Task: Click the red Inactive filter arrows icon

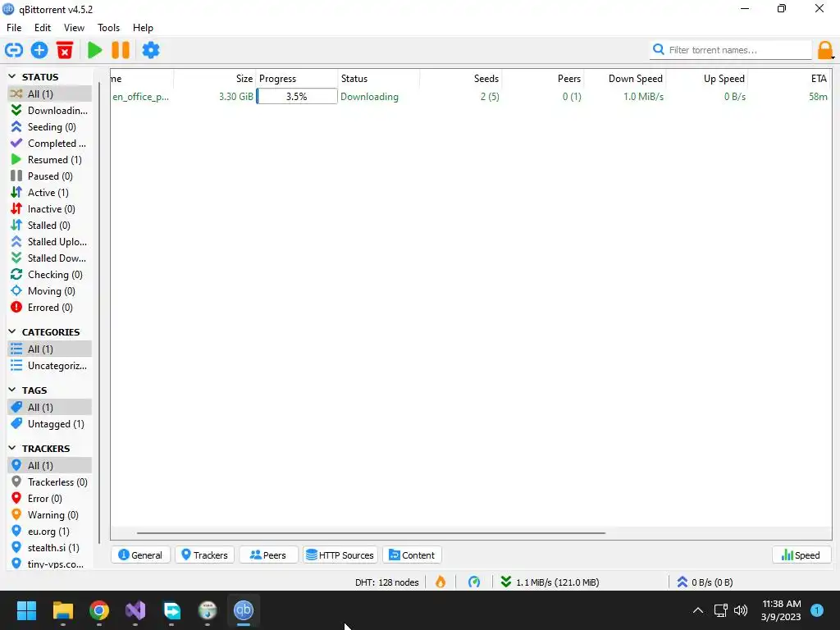Action: pyautogui.click(x=16, y=209)
